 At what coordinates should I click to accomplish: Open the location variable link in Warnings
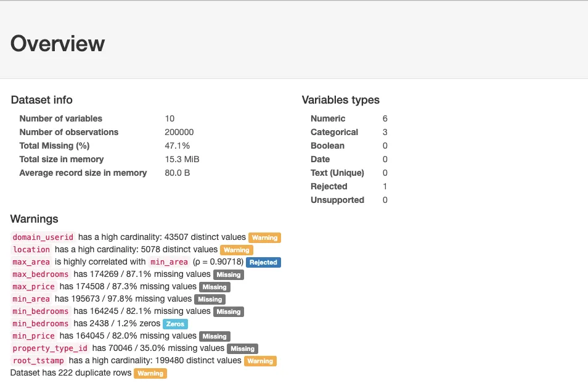tap(31, 250)
